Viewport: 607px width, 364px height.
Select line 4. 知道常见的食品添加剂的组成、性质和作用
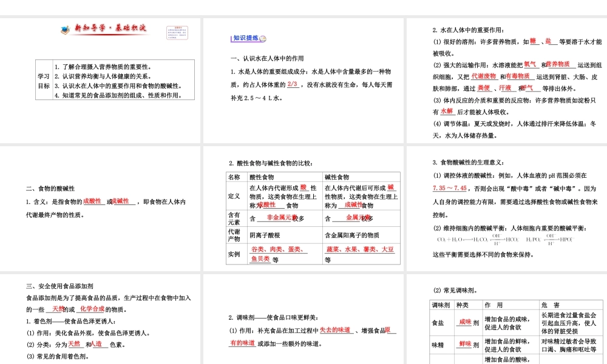pyautogui.click(x=118, y=95)
